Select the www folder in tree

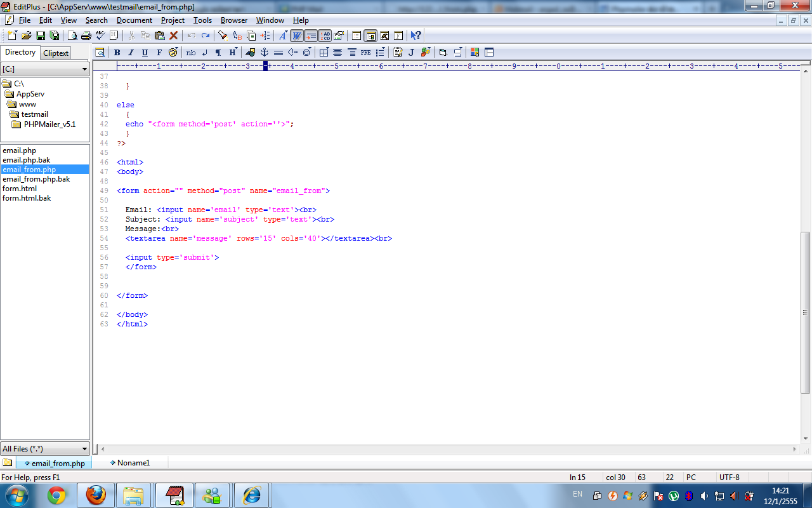[27, 104]
